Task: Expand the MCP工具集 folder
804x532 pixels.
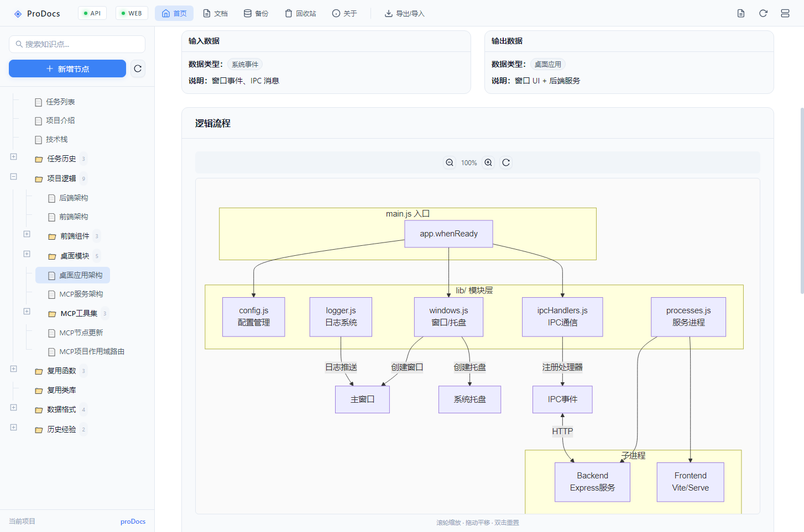Action: click(27, 311)
